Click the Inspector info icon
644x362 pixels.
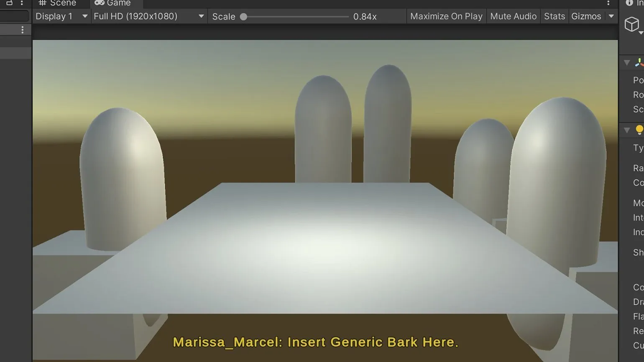coord(629,3)
